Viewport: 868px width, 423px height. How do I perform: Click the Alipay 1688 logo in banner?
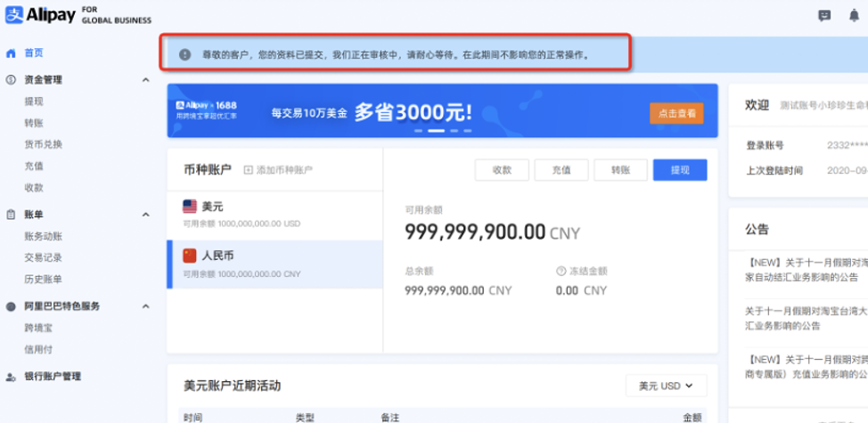click(207, 105)
